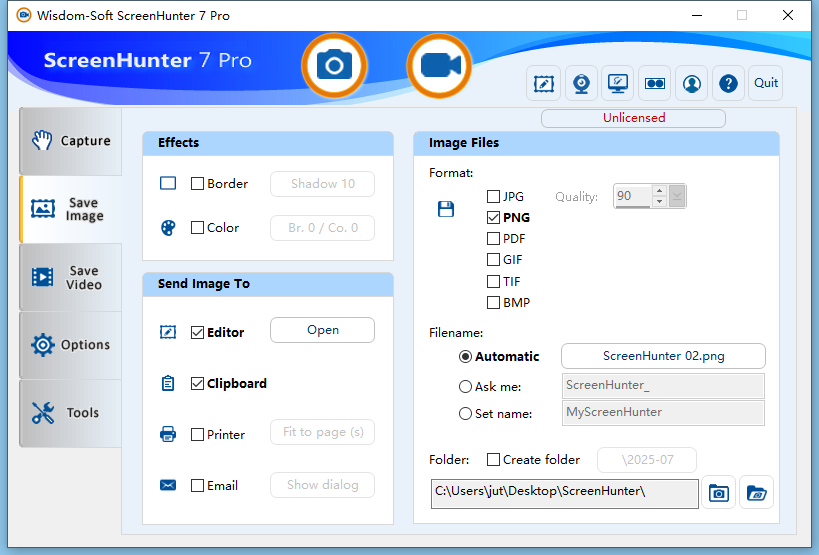Select the Save Image tab
The height and width of the screenshot is (555, 819).
(x=71, y=209)
